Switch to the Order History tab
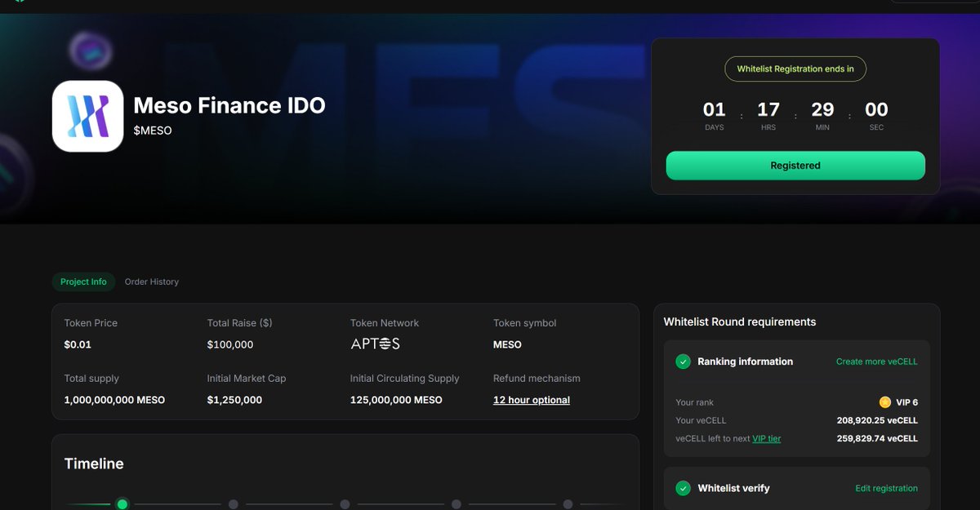980x510 pixels. 151,282
